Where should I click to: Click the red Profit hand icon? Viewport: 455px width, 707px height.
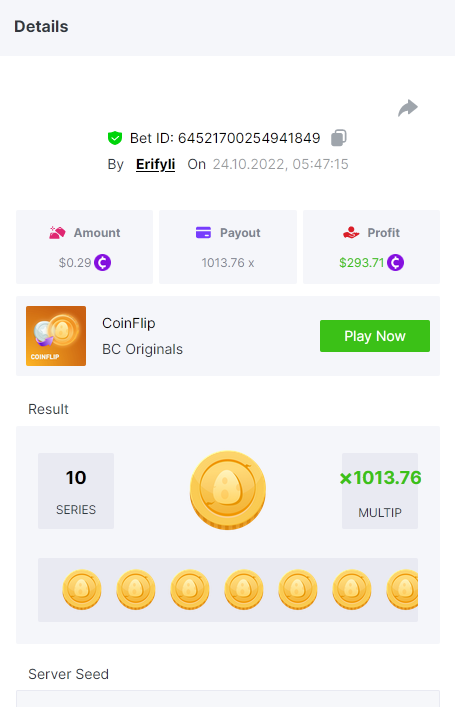point(351,233)
